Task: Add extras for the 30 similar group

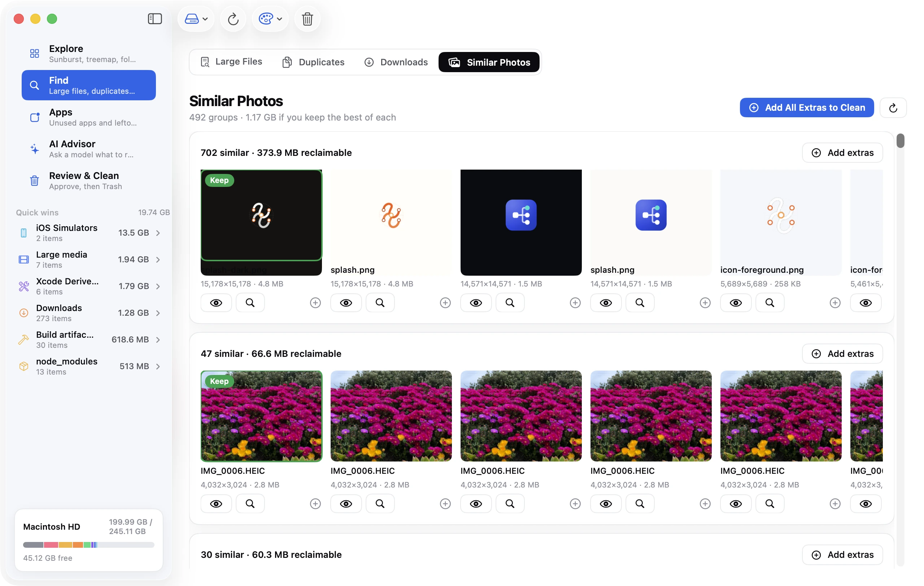Action: click(842, 555)
